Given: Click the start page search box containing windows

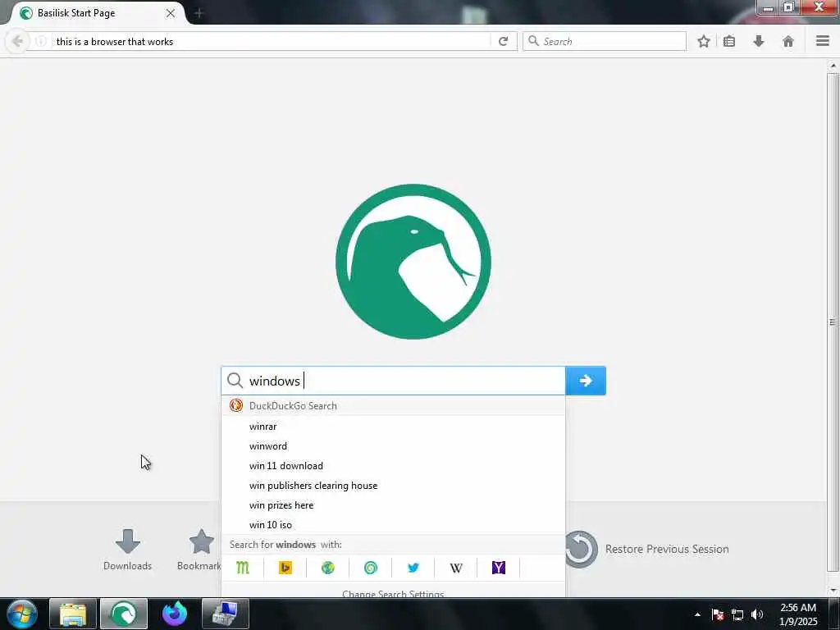Looking at the screenshot, I should [393, 381].
